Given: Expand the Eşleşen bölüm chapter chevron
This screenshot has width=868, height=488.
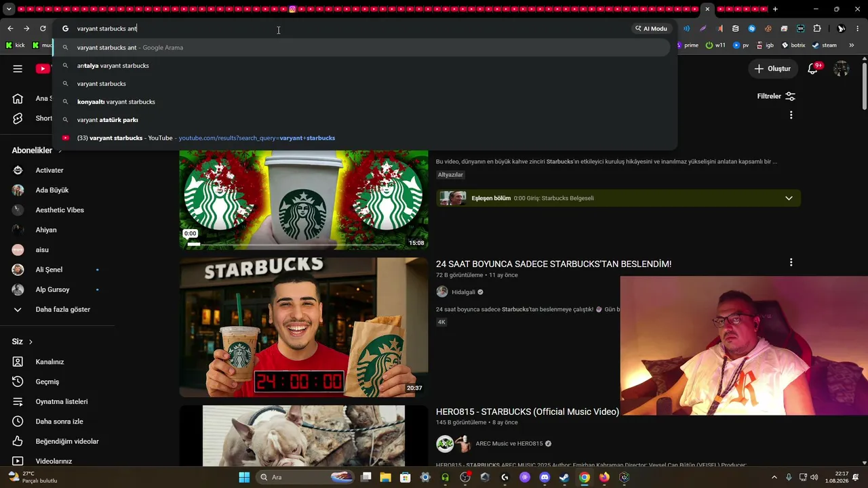Looking at the screenshot, I should pos(789,198).
